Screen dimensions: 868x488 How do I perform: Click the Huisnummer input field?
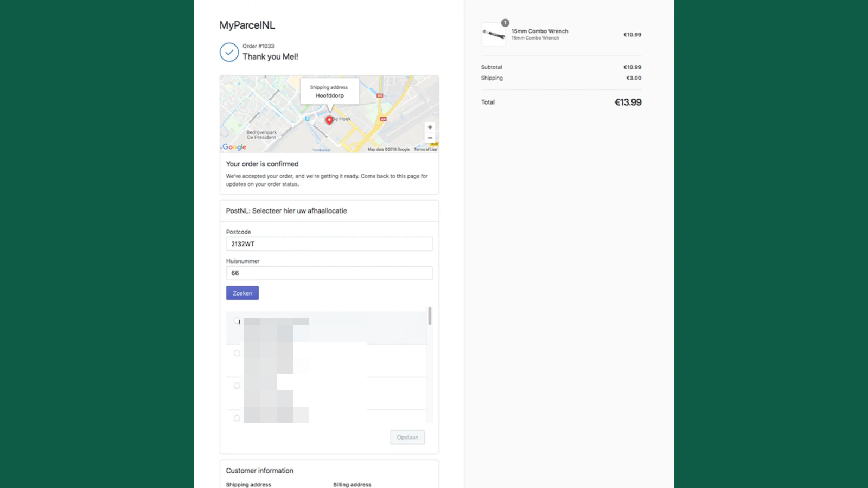329,273
